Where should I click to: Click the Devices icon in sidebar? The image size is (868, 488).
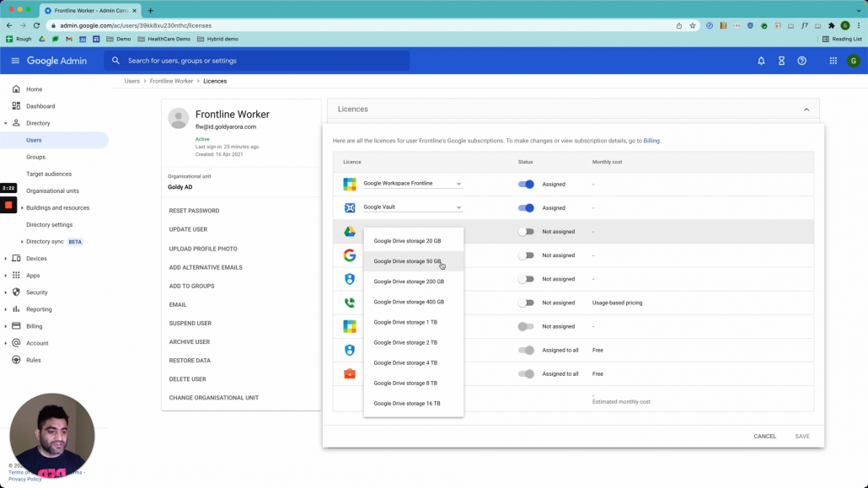(x=16, y=258)
